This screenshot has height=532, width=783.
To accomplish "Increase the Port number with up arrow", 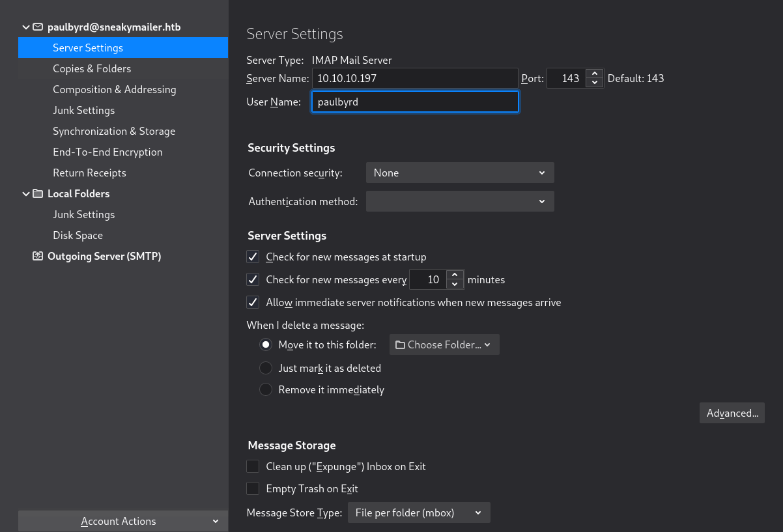I will (593, 74).
